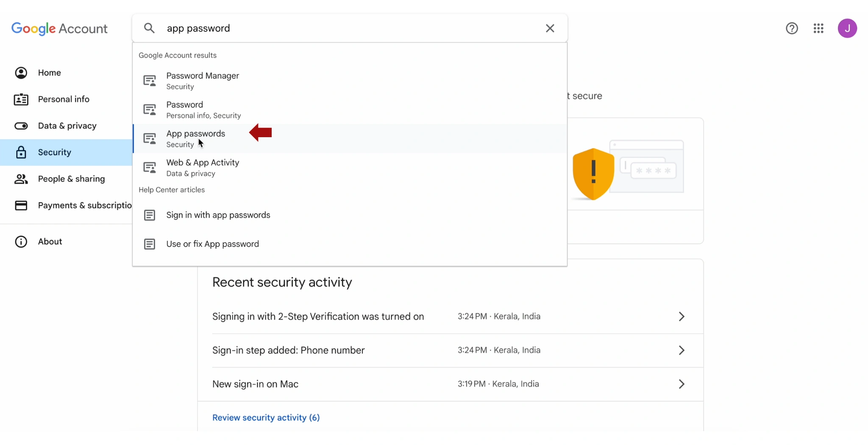Go to Home in sidebar
Screen dimensions: 868x445
tap(49, 73)
